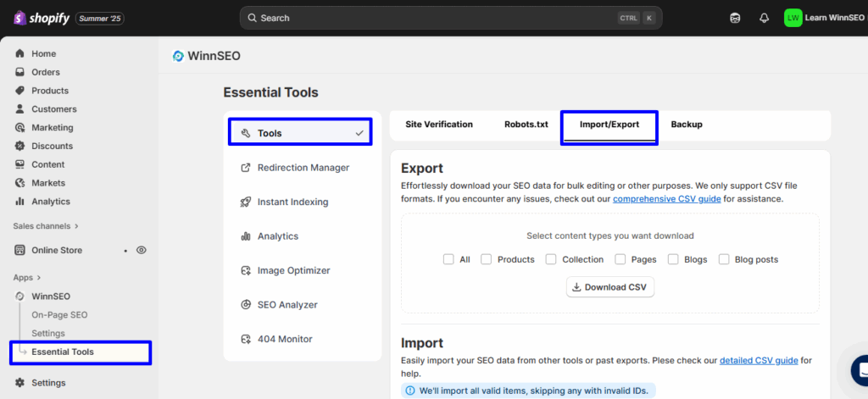Expand the Apps chevron
The width and height of the screenshot is (868, 399).
(39, 278)
